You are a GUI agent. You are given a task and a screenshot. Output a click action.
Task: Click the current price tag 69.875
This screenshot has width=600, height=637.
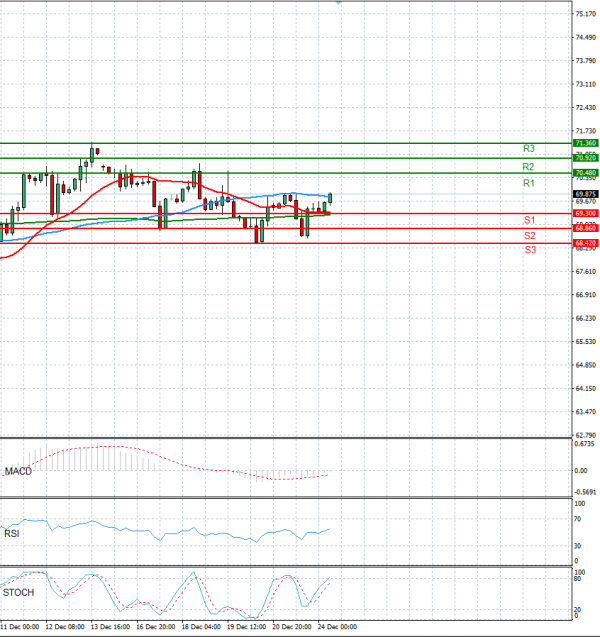585,194
